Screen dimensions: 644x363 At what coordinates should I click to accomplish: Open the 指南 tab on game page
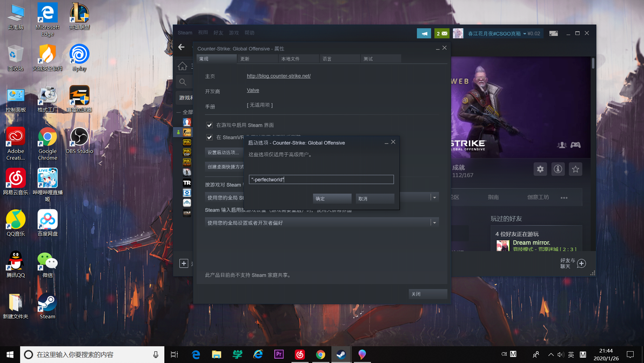click(x=493, y=197)
